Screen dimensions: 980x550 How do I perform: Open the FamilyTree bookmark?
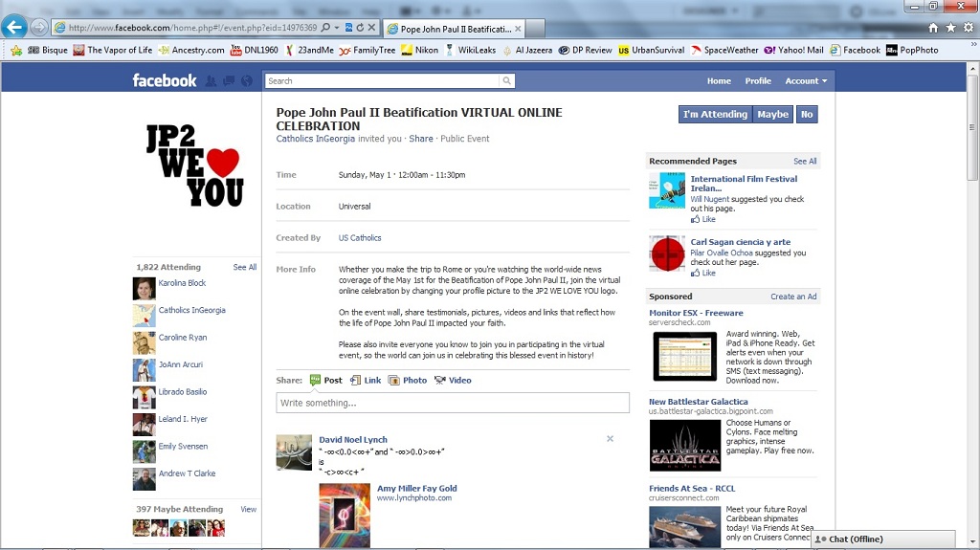click(x=367, y=50)
